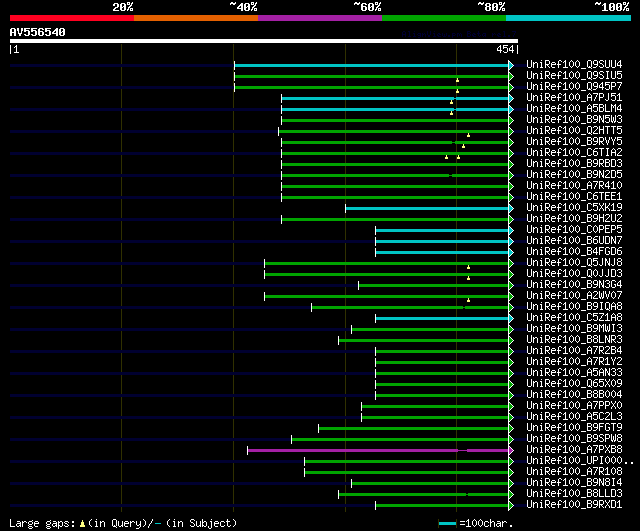The width and height of the screenshot is (640, 531).
Task: Click the purple ~60% legend segment
Action: tap(320, 18)
